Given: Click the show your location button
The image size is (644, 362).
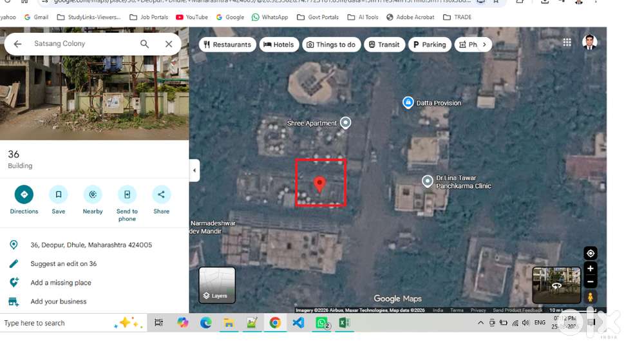Looking at the screenshot, I should pos(590,253).
